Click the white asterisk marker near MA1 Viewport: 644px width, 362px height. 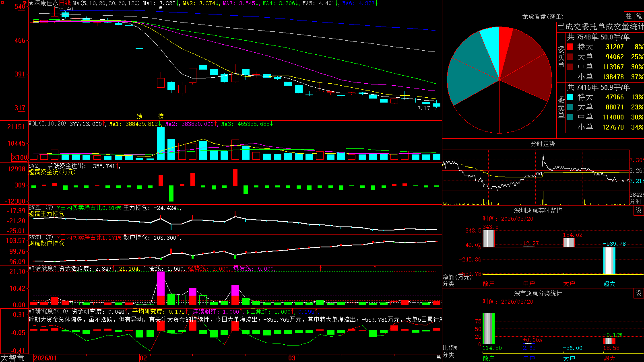[x=161, y=7]
